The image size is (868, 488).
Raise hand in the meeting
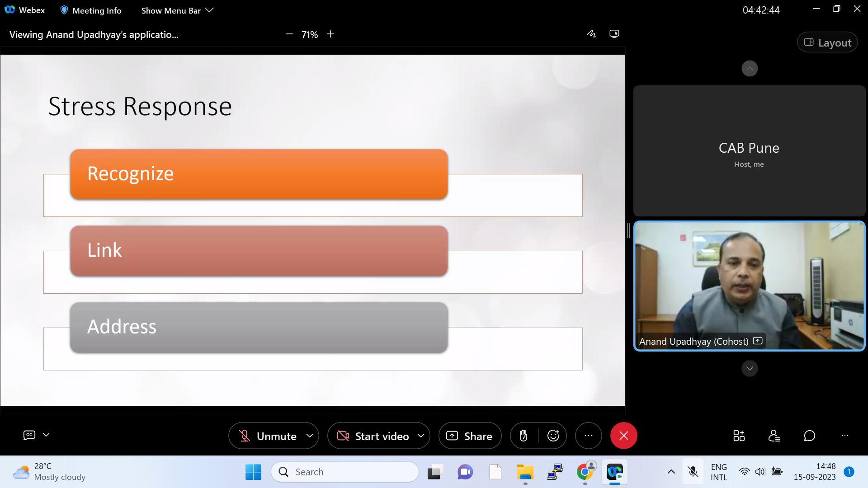click(524, 436)
